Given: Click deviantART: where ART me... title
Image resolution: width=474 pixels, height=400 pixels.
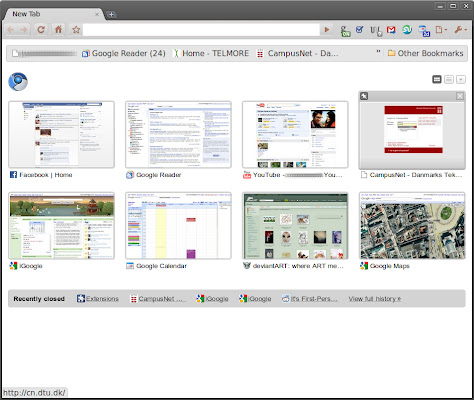Looking at the screenshot, I should 298,266.
